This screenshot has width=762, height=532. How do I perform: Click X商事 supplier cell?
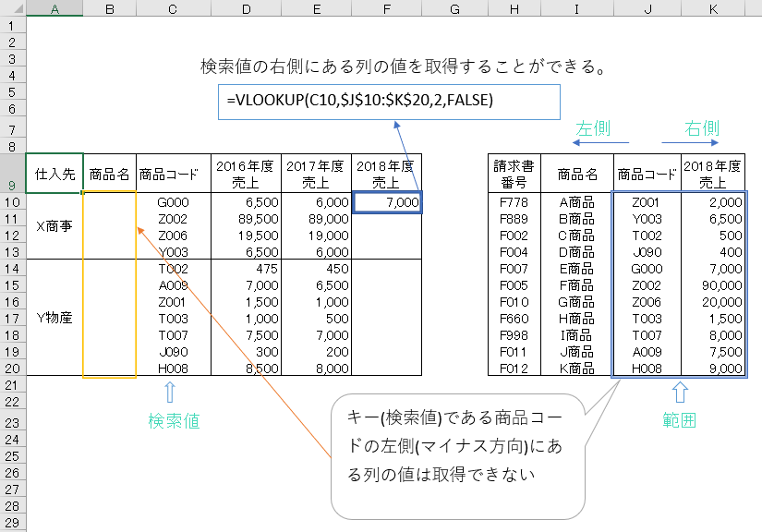click(x=54, y=226)
